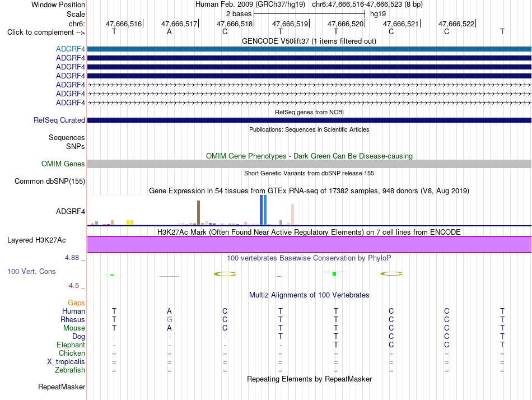The width and height of the screenshot is (532, 400).
Task: Open the 100 Vert. Cons label
Action: pyautogui.click(x=31, y=272)
